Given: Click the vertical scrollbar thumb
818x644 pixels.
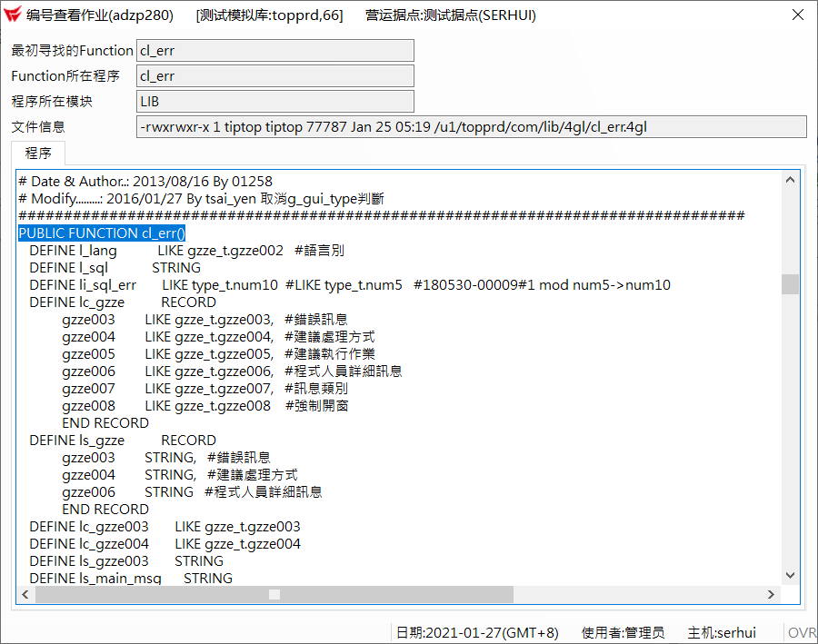Looking at the screenshot, I should coord(790,284).
